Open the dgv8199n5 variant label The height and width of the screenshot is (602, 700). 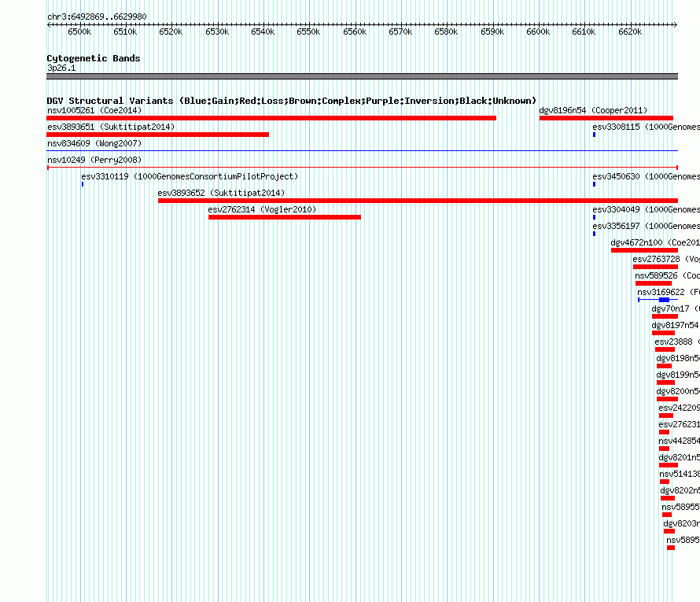click(x=678, y=375)
